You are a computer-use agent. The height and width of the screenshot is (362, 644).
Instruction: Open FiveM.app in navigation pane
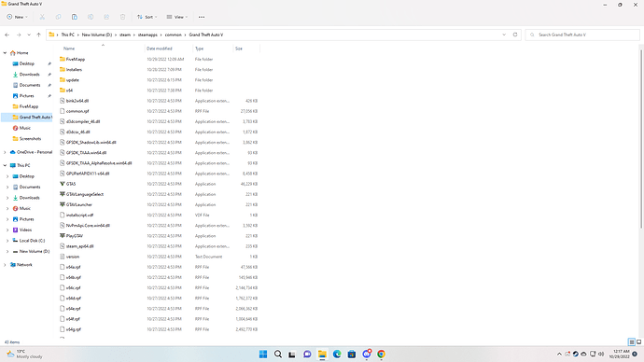coord(29,106)
